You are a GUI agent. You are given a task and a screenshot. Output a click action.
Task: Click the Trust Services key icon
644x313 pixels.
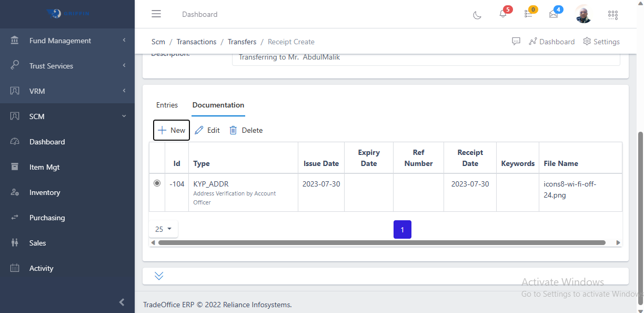pyautogui.click(x=15, y=66)
